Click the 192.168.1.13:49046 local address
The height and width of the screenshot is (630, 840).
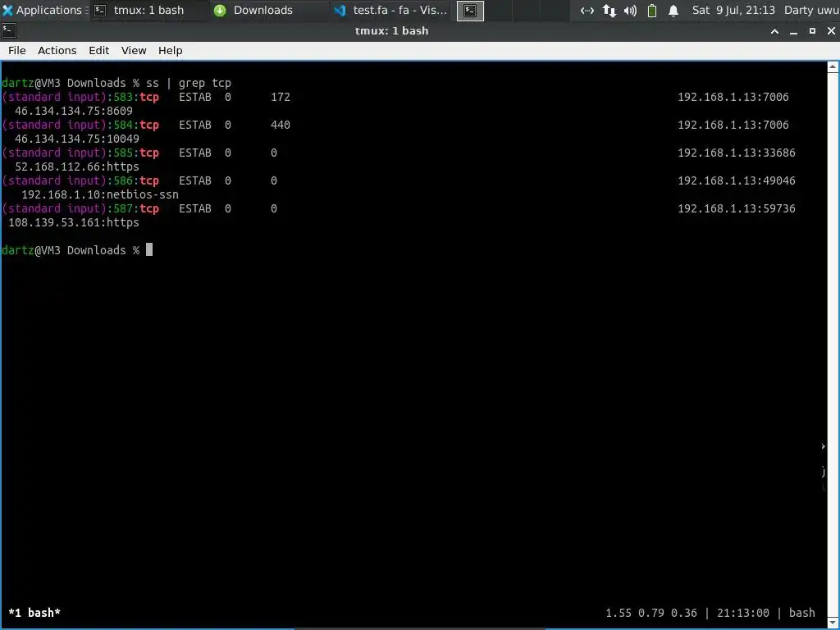tap(737, 180)
